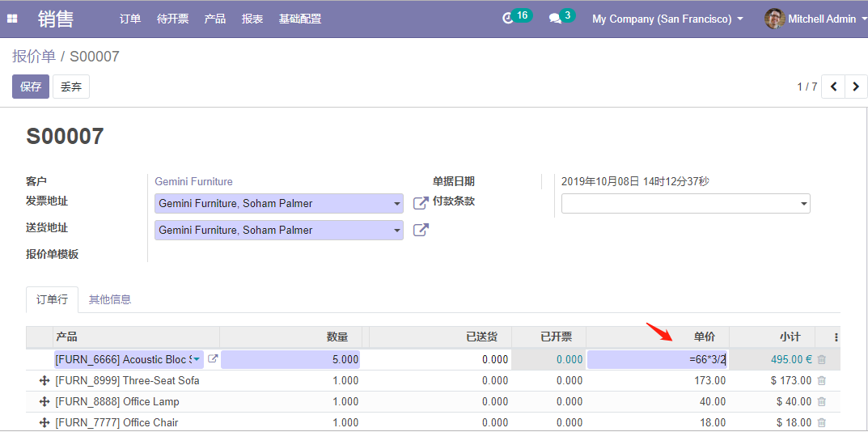
Task: Open the 报表 menu
Action: click(252, 19)
